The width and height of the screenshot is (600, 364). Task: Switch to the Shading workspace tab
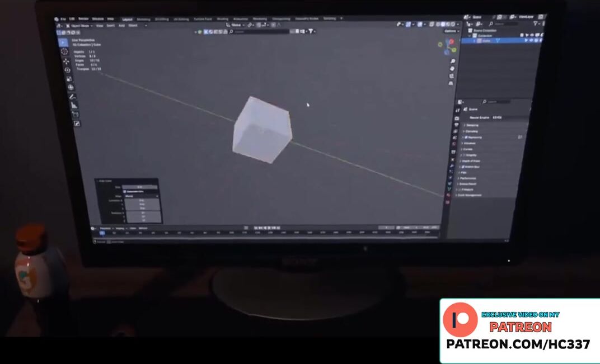[x=222, y=19]
